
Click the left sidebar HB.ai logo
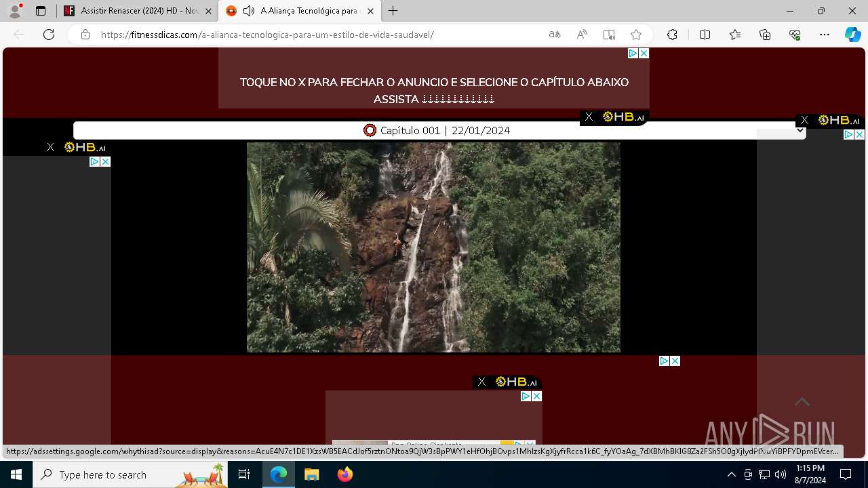pyautogui.click(x=85, y=147)
